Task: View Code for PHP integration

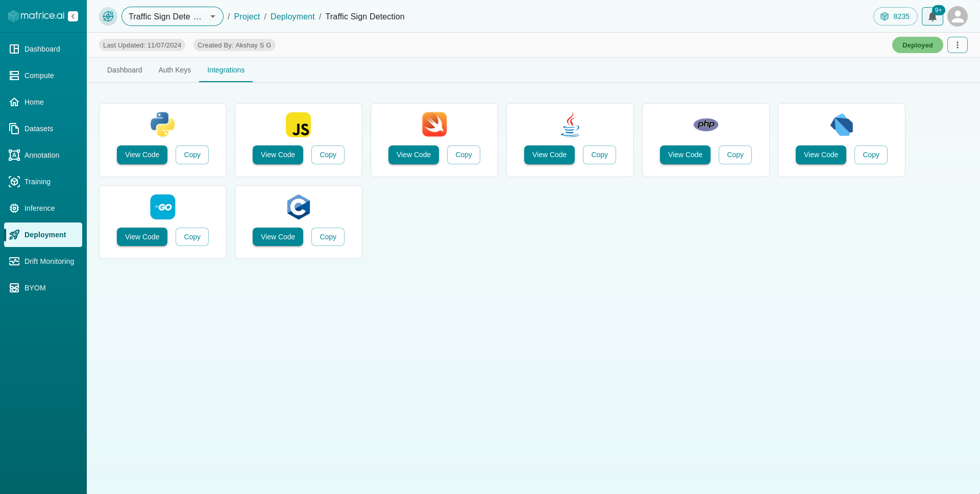Action: [x=685, y=155]
